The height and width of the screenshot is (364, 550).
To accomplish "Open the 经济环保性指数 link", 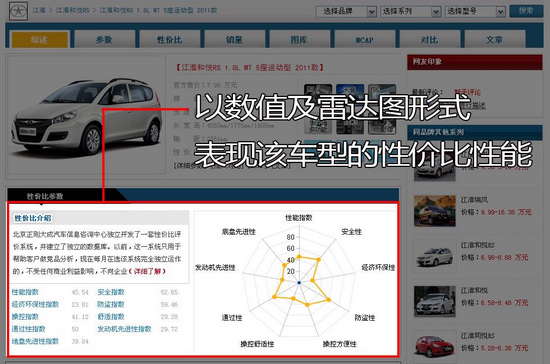I will tap(35, 304).
